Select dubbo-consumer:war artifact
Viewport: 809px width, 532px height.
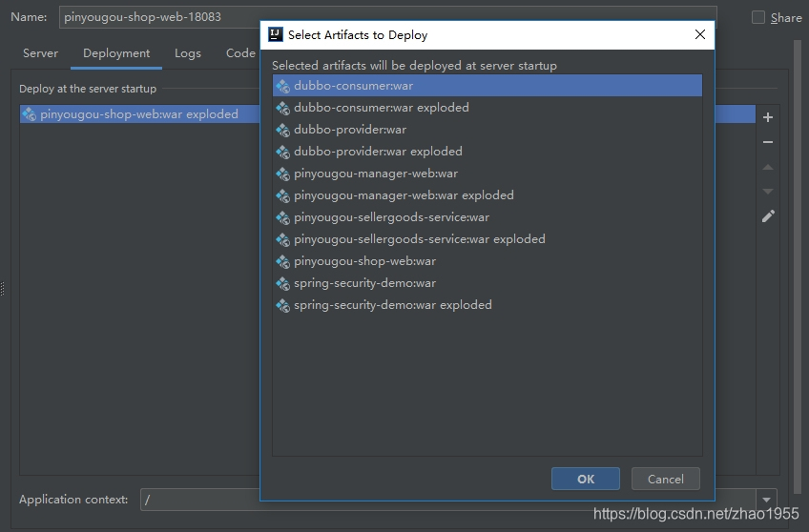tap(487, 86)
